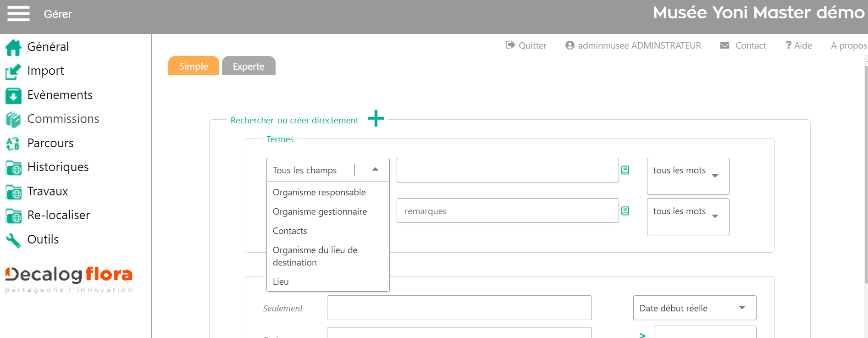Click the Général home icon

pyautogui.click(x=13, y=47)
